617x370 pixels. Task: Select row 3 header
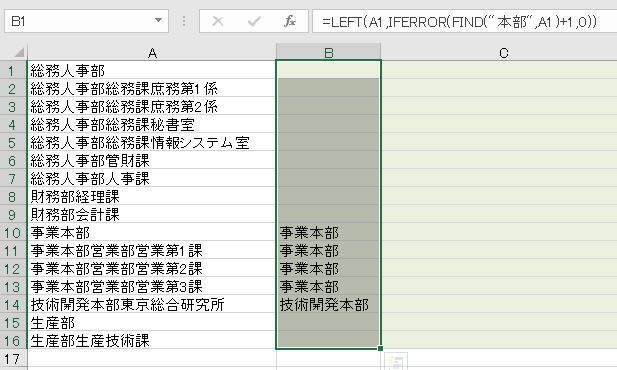click(x=13, y=107)
